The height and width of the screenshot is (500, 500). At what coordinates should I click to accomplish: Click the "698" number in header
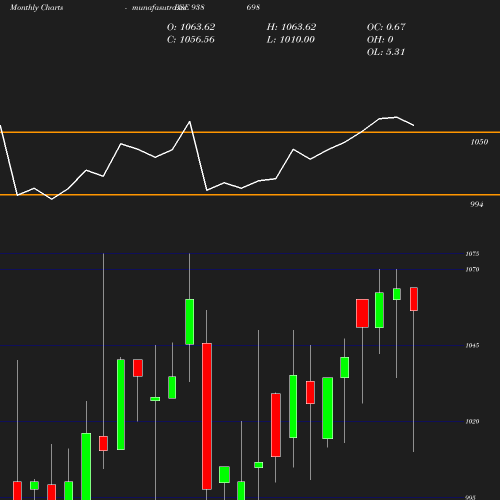[x=253, y=7]
